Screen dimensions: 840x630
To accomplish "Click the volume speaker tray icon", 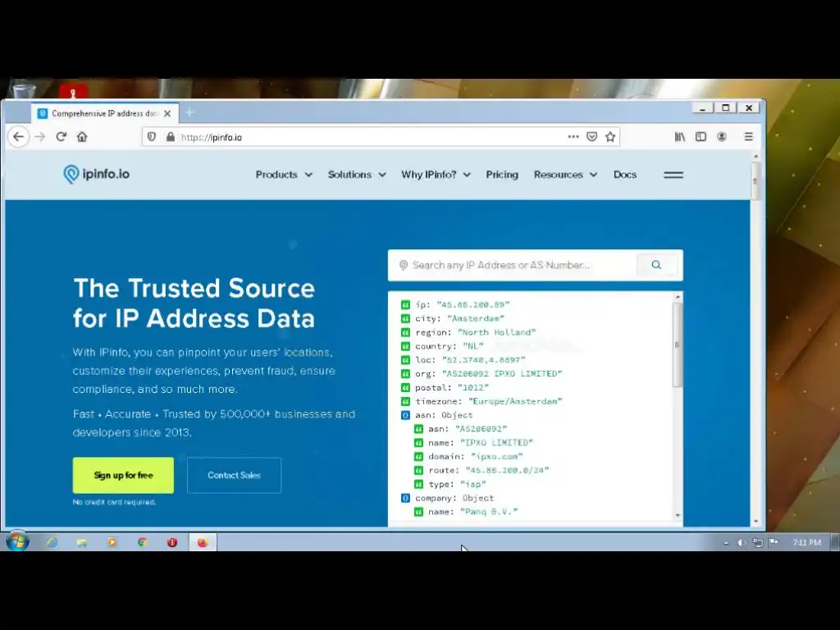I will click(x=741, y=543).
